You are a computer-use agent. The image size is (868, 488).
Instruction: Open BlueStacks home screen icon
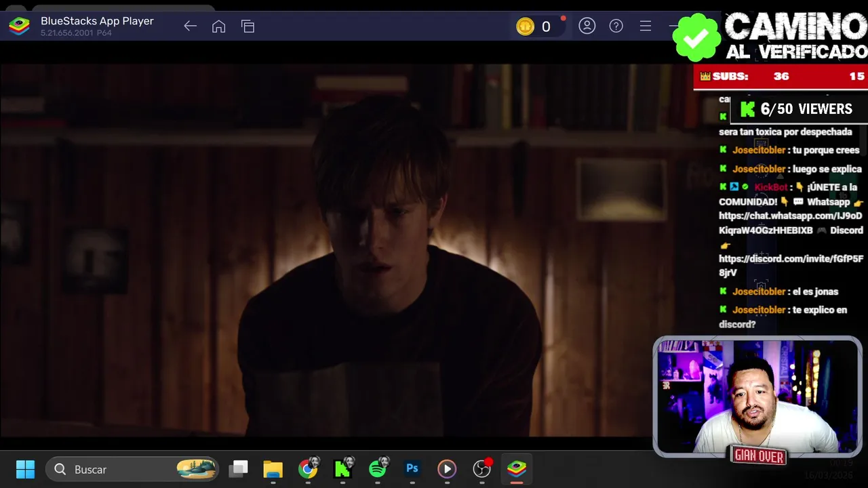pos(218,26)
